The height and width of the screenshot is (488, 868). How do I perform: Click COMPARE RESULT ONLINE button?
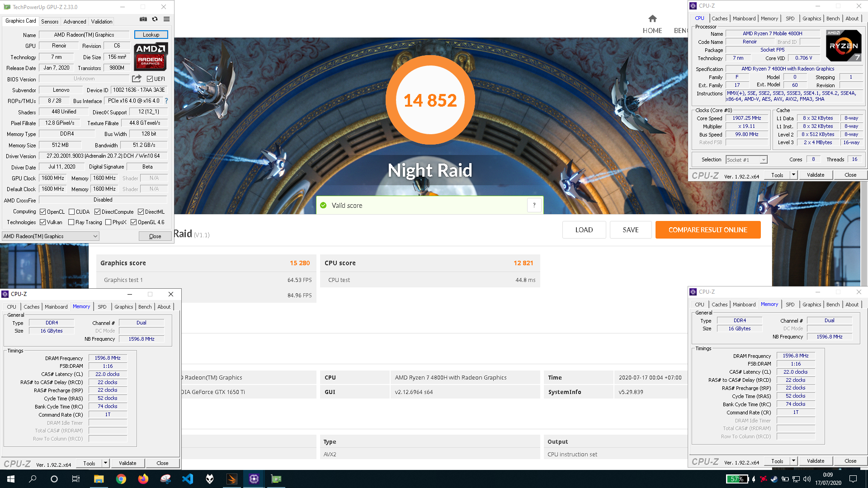click(708, 230)
